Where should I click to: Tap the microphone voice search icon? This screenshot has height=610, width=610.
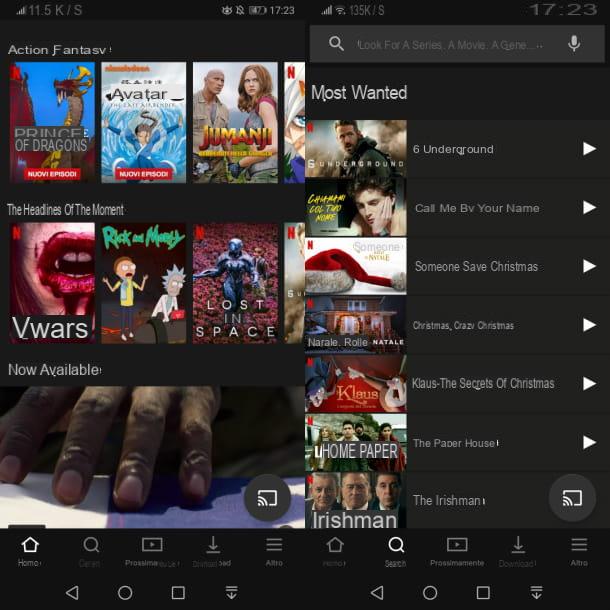574,44
